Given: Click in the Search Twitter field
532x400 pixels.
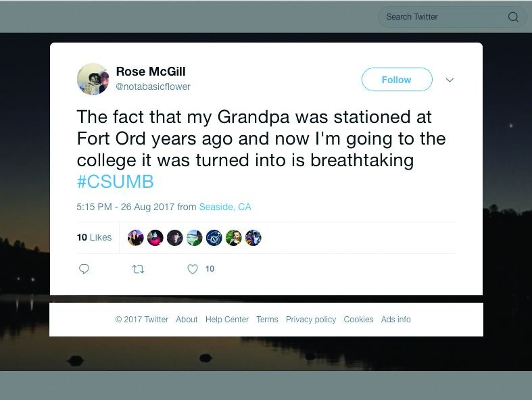Looking at the screenshot, I should pyautogui.click(x=443, y=17).
